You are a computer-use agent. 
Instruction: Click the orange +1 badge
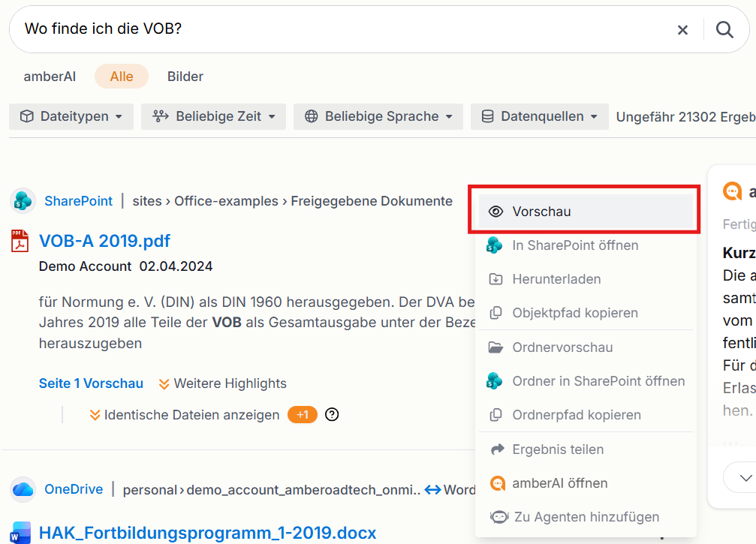click(x=303, y=415)
